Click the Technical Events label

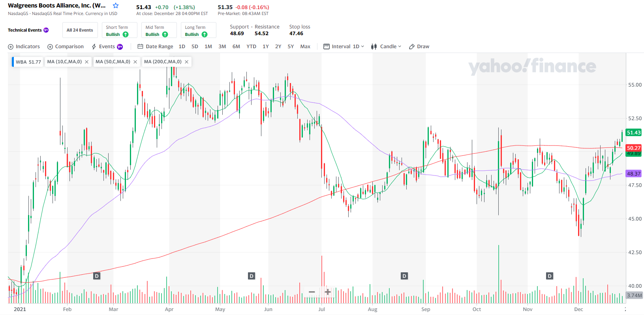(x=24, y=30)
